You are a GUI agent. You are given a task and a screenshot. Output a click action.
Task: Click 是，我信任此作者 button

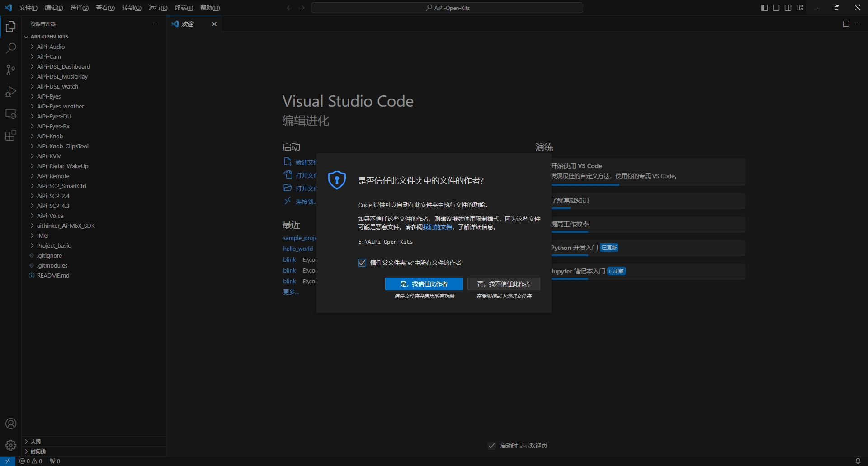424,284
